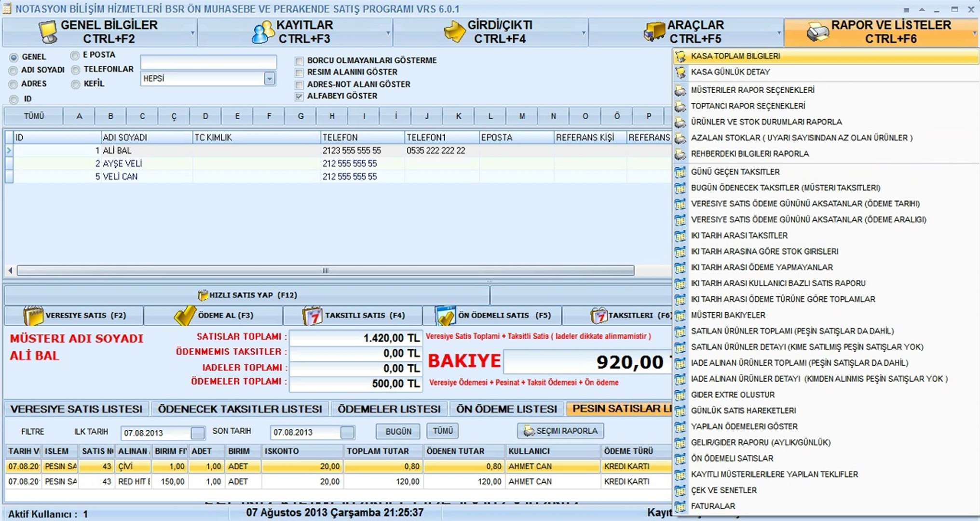Open the HEPSİ dropdown list
This screenshot has height=521, width=980.
269,79
